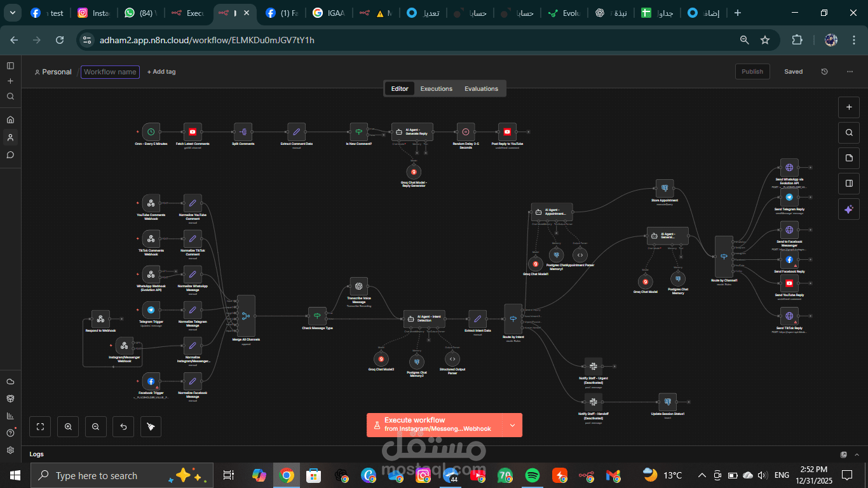
Task: Open Overview from the left sidebar
Action: pyautogui.click(x=10, y=119)
